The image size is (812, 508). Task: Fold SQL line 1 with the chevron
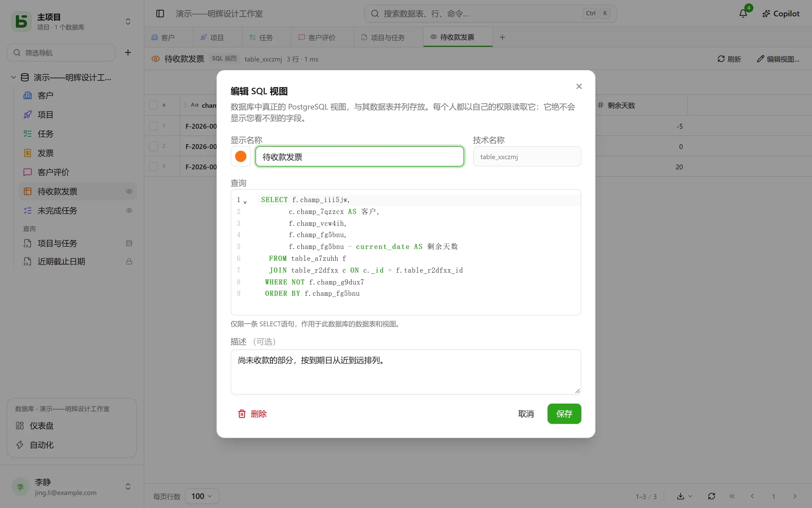pyautogui.click(x=245, y=202)
